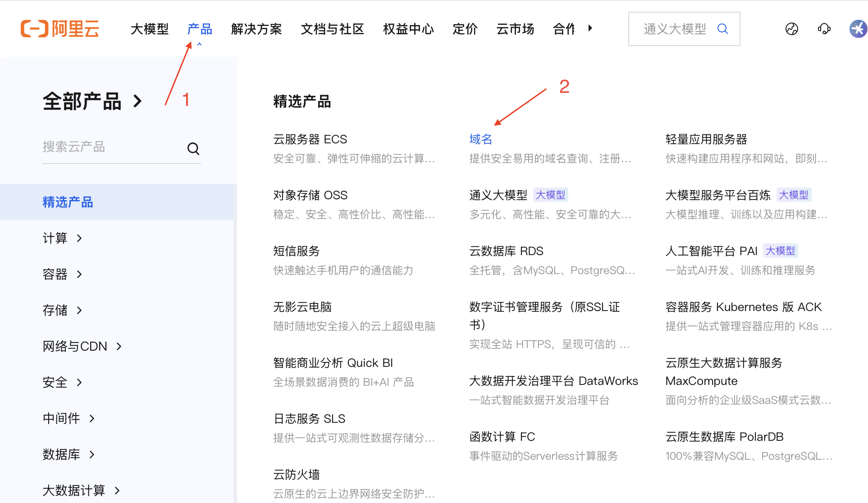
Task: Show more navigation items with the arrow
Action: click(x=590, y=28)
